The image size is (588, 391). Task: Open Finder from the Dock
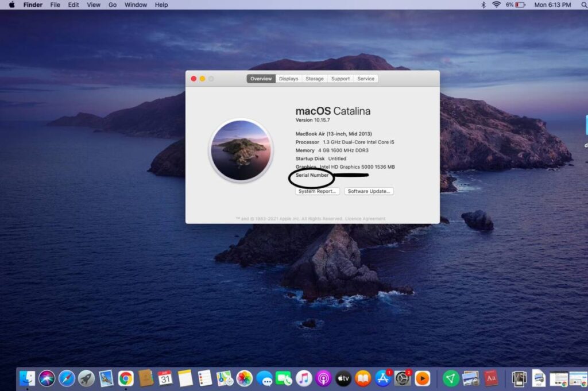27,378
